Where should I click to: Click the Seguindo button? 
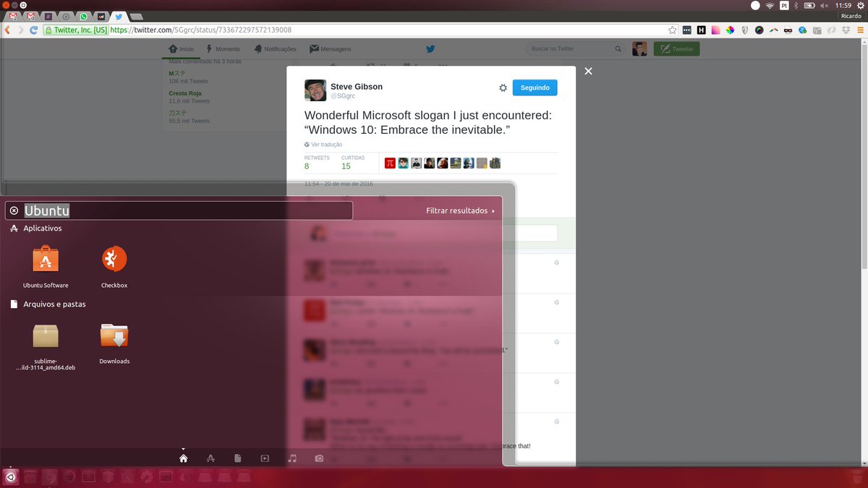tap(535, 87)
